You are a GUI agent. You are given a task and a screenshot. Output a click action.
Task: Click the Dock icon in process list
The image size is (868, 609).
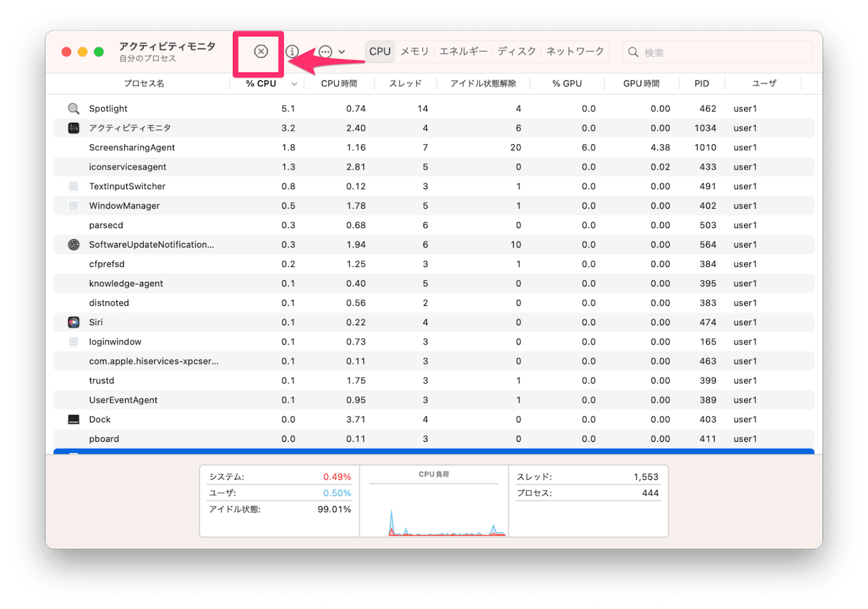click(x=74, y=420)
